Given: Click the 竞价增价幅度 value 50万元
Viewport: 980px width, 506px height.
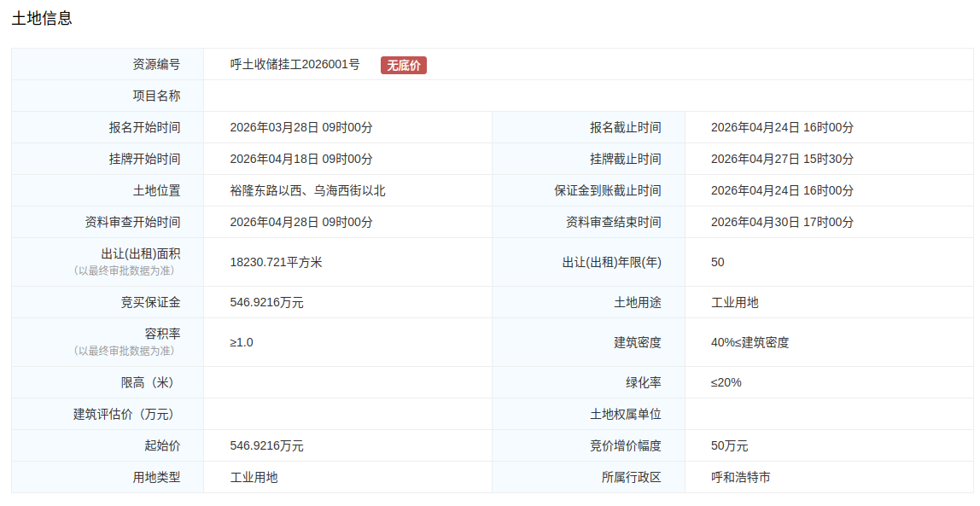Looking at the screenshot, I should [x=729, y=446].
